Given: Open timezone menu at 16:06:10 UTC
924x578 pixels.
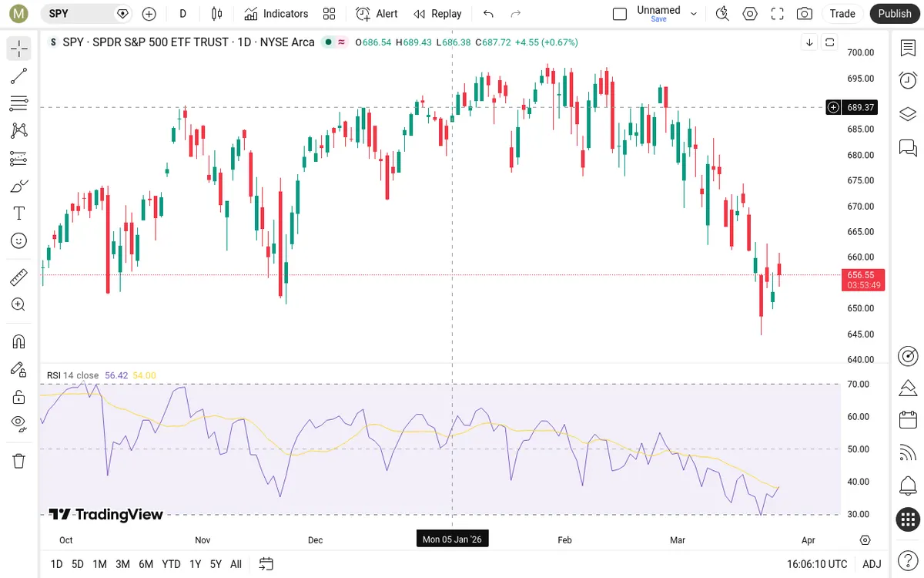Looking at the screenshot, I should tap(816, 564).
